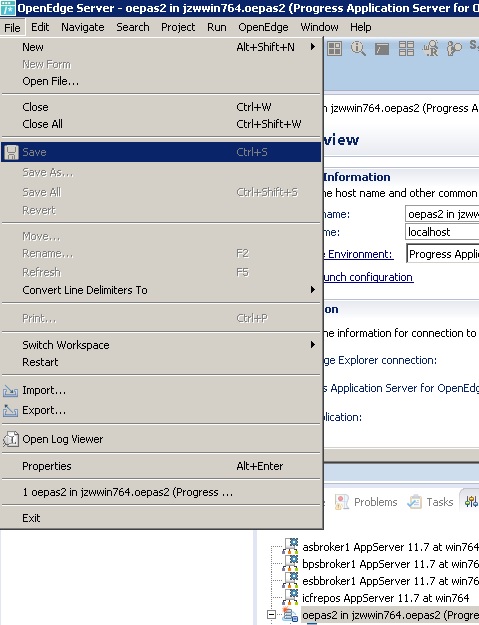Collapse the oepas2 server tree node

[271, 615]
